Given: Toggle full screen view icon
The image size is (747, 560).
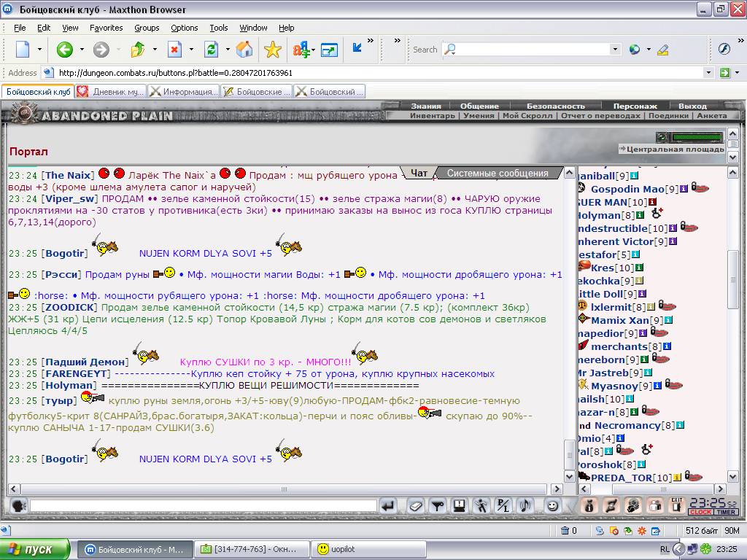Looking at the screenshot, I should [x=329, y=49].
